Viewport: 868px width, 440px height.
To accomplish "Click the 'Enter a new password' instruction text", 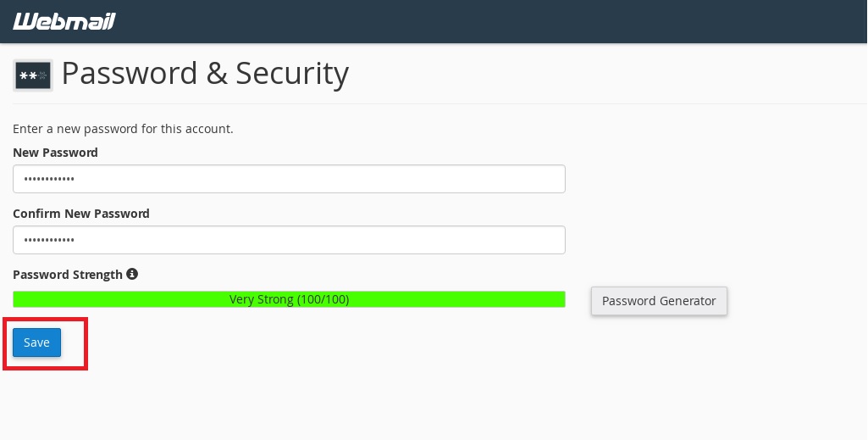I will pyautogui.click(x=123, y=129).
